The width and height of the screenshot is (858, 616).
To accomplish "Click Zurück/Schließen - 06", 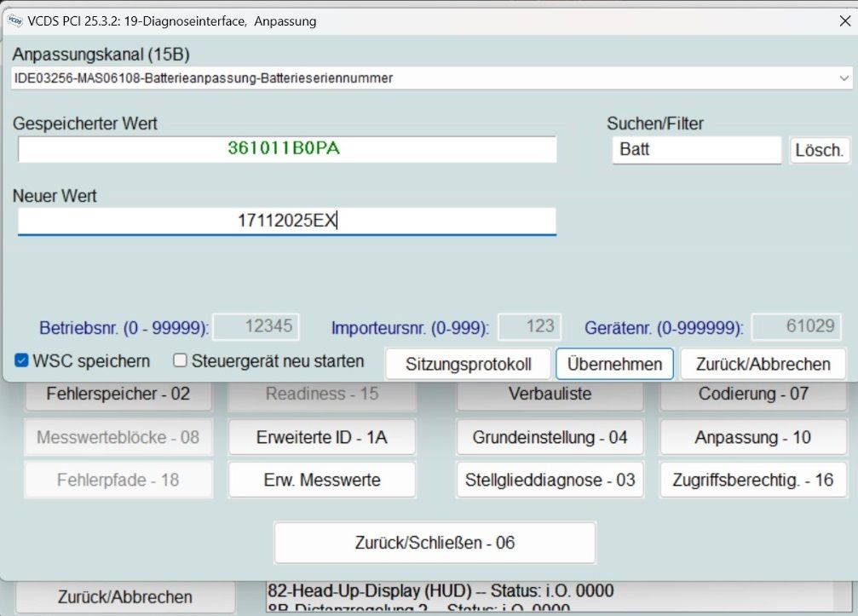I will pyautogui.click(x=435, y=543).
